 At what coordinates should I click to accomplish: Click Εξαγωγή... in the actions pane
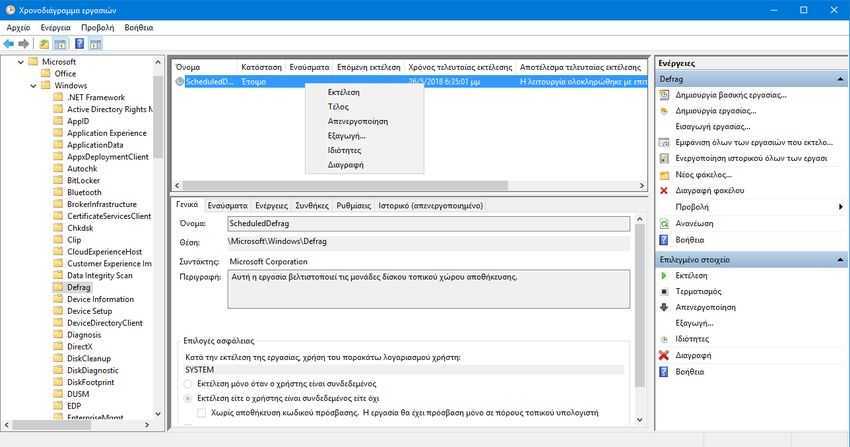(694, 323)
